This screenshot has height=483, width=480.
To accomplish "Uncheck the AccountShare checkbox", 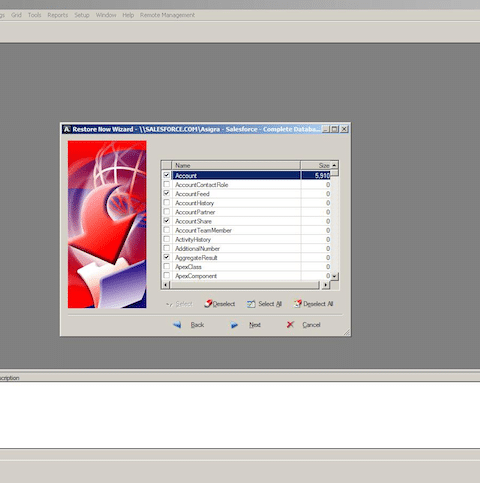I will pyautogui.click(x=166, y=221).
